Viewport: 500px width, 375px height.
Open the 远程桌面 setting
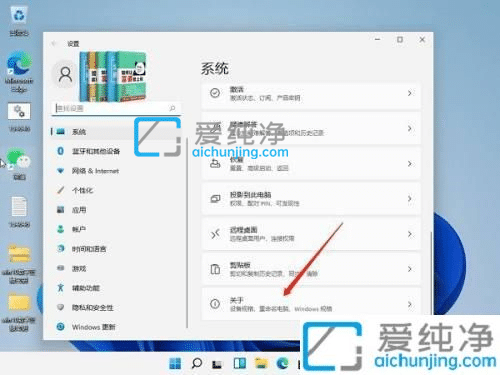point(311,234)
